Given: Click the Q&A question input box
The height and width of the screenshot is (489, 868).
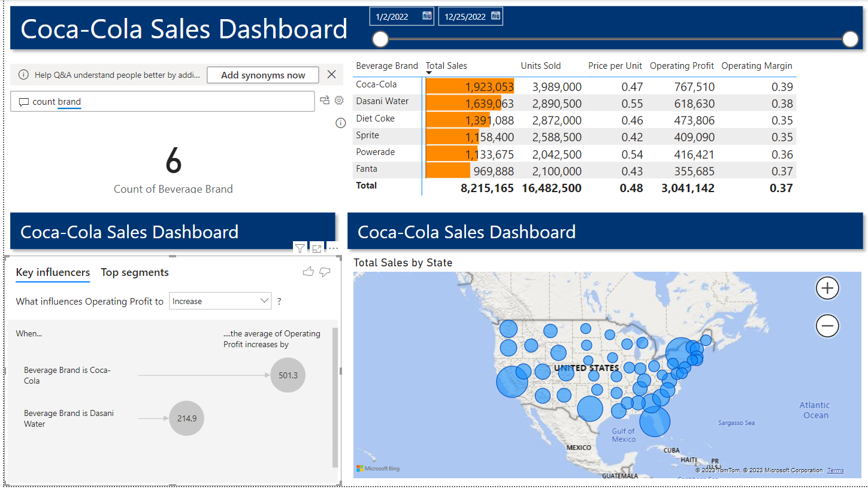Looking at the screenshot, I should (162, 102).
